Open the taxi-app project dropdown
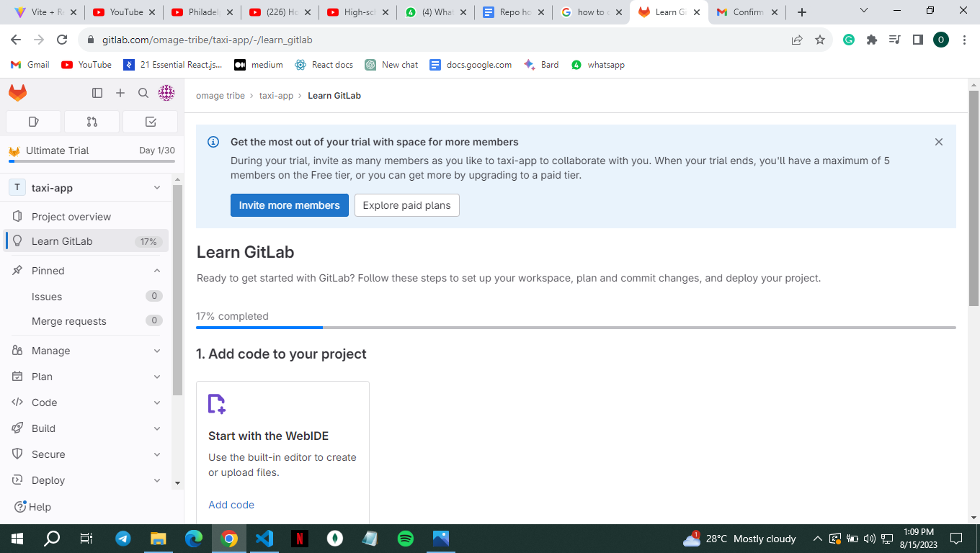This screenshot has height=553, width=980. tap(86, 188)
